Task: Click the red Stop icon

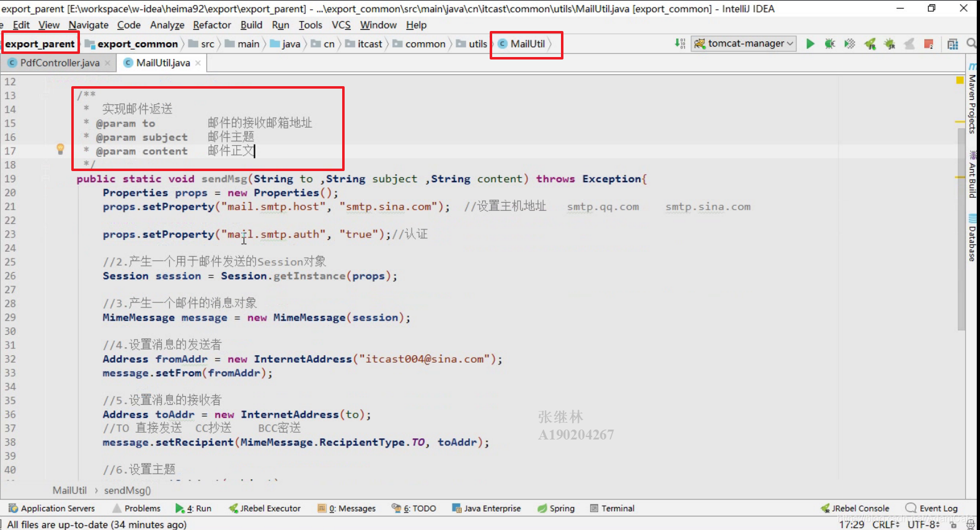Action: (x=929, y=43)
